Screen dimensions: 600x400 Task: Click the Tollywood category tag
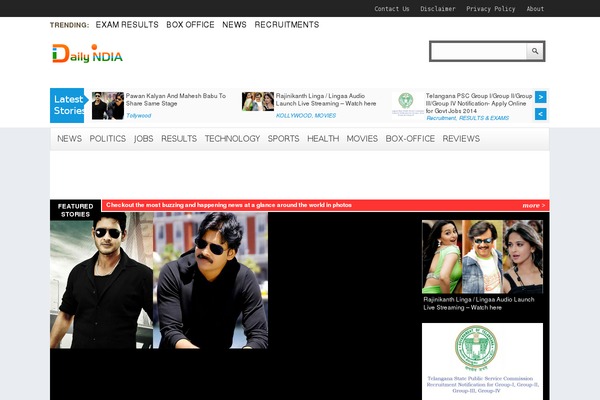coord(139,116)
